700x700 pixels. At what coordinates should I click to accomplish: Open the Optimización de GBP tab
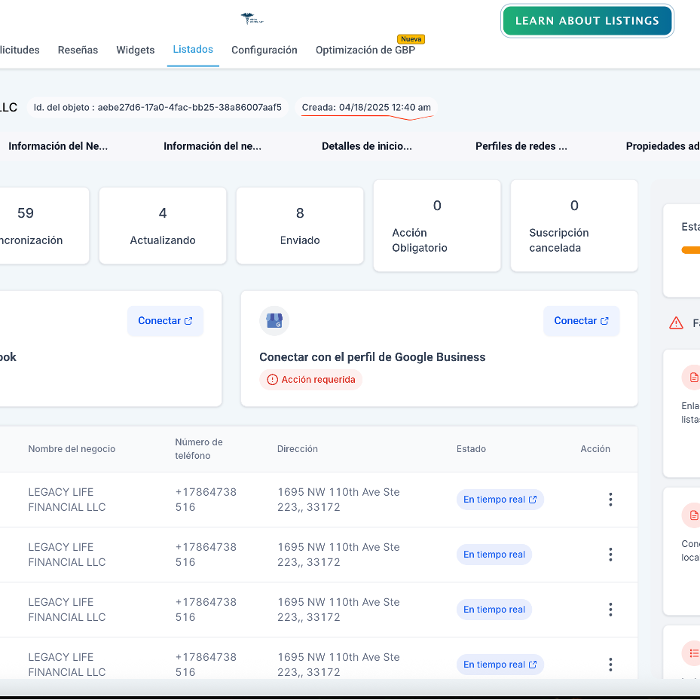pyautogui.click(x=365, y=50)
